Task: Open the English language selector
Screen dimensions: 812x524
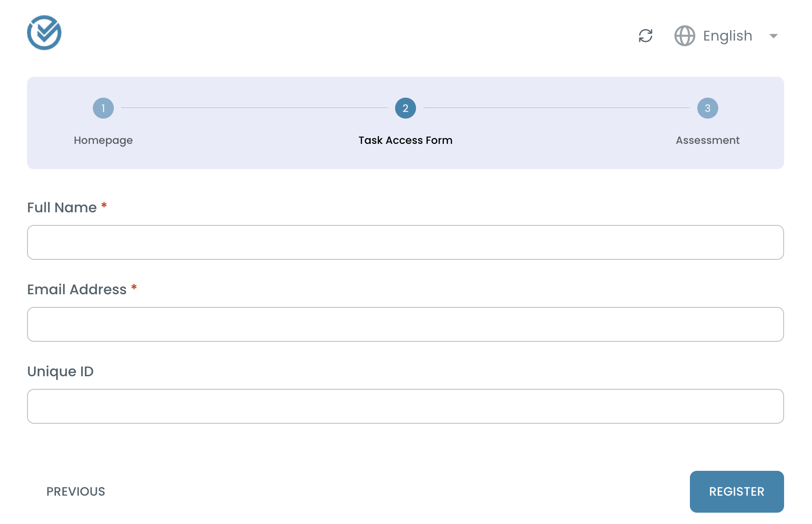Action: point(727,36)
